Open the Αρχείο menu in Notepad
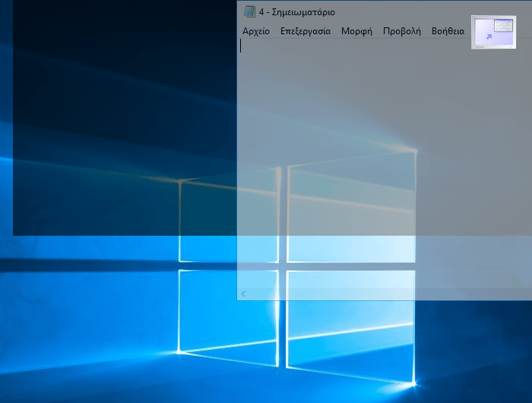The width and height of the screenshot is (532, 403). point(256,31)
